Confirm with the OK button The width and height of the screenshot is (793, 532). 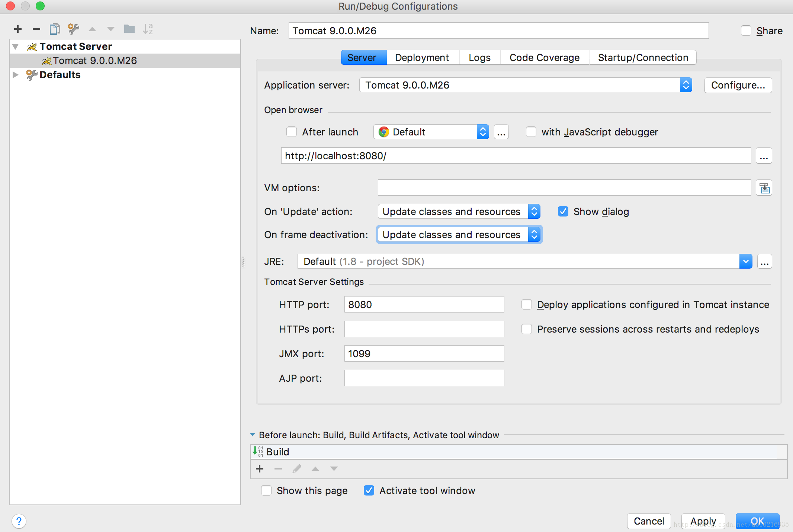757,521
